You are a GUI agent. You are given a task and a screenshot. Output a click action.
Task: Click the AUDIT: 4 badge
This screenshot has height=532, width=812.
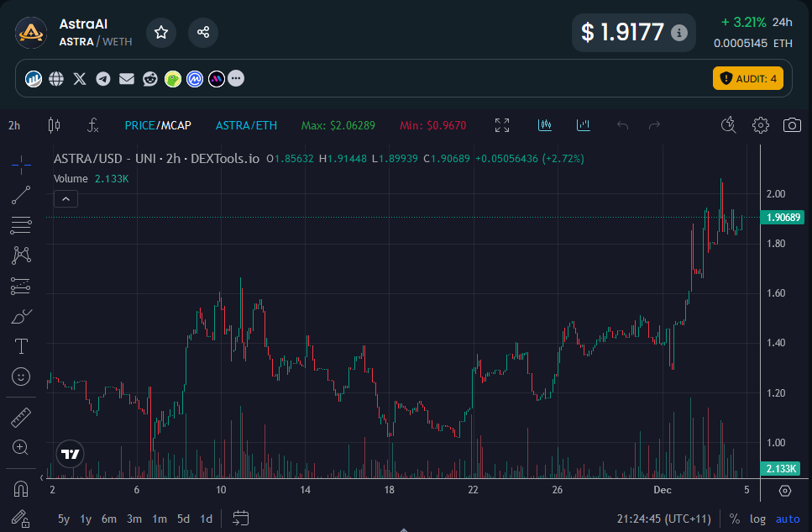pos(748,78)
